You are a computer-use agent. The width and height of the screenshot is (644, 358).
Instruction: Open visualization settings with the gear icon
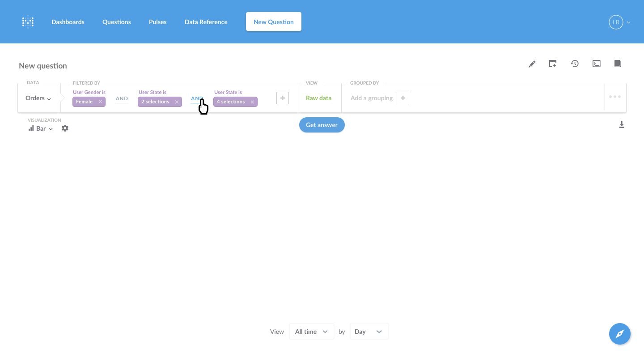tap(65, 128)
